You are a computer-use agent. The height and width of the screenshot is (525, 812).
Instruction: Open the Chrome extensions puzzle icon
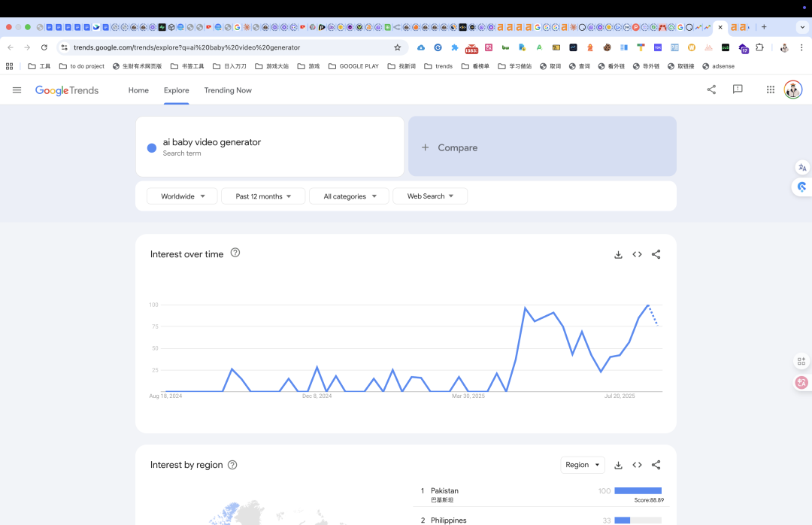[x=759, y=47]
